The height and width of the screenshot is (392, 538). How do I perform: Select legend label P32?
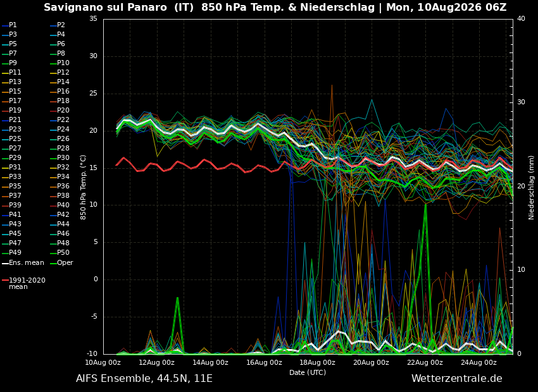coord(59,167)
